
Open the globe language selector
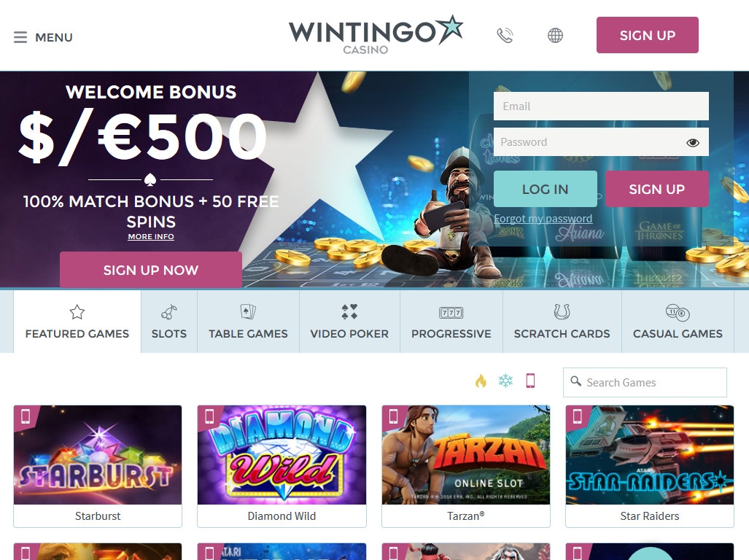click(555, 35)
